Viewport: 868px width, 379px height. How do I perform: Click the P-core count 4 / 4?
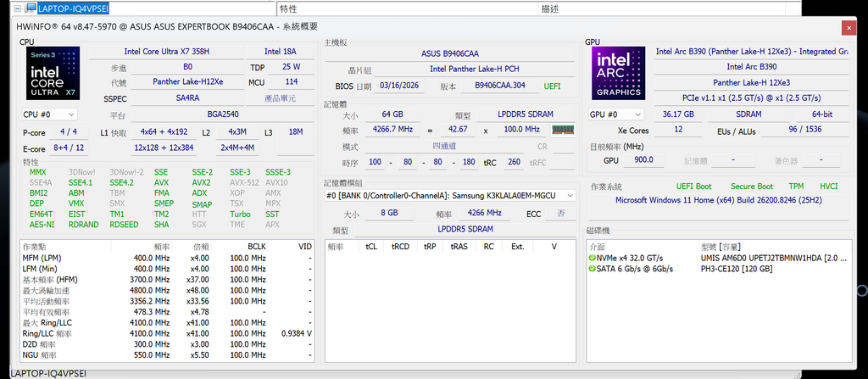coord(70,132)
